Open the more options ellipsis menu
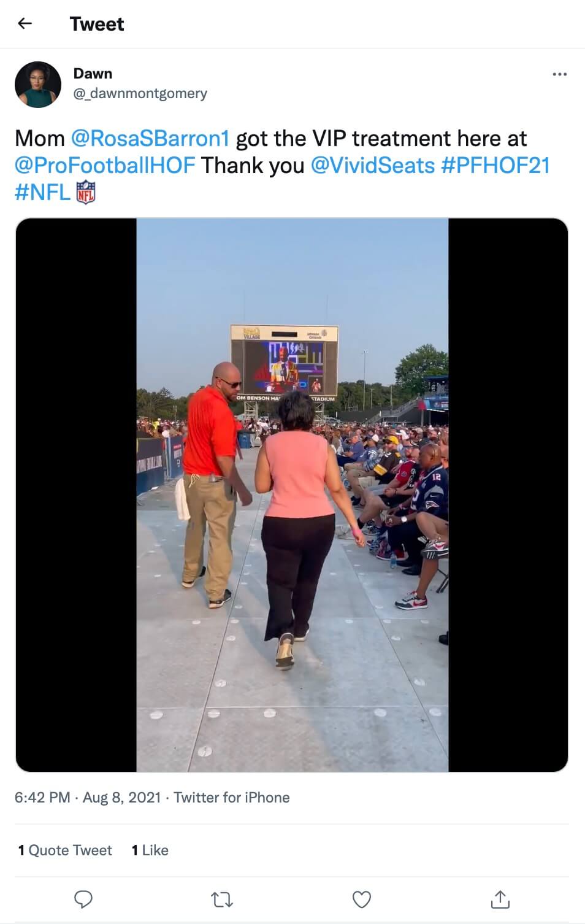Image resolution: width=585 pixels, height=924 pixels. [x=559, y=74]
